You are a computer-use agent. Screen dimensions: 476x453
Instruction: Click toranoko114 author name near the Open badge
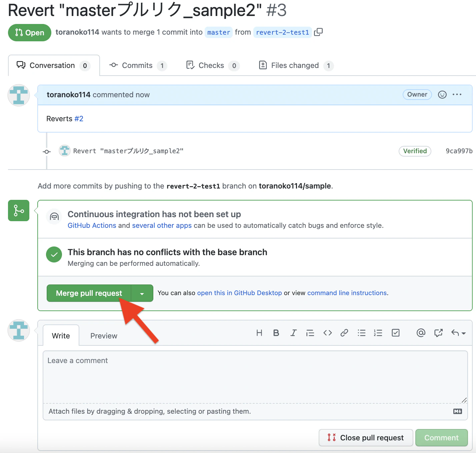[77, 32]
